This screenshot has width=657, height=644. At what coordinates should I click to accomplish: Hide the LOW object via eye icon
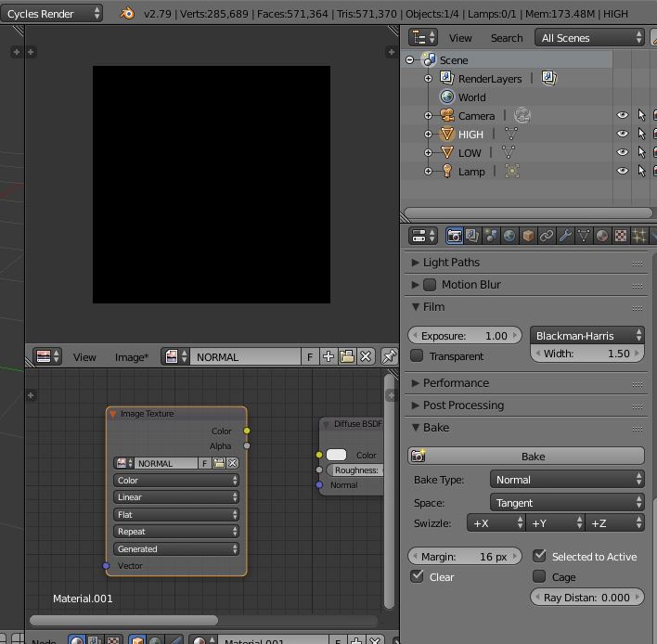coord(623,152)
